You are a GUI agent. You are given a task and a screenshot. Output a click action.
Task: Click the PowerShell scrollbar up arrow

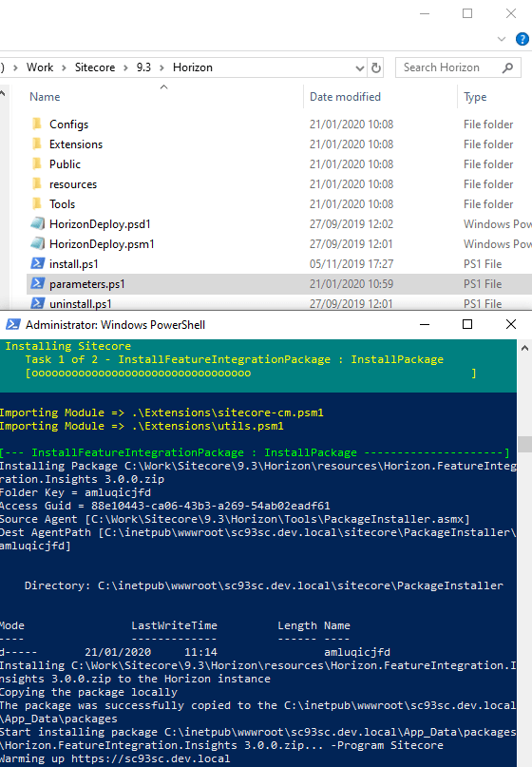[524, 348]
